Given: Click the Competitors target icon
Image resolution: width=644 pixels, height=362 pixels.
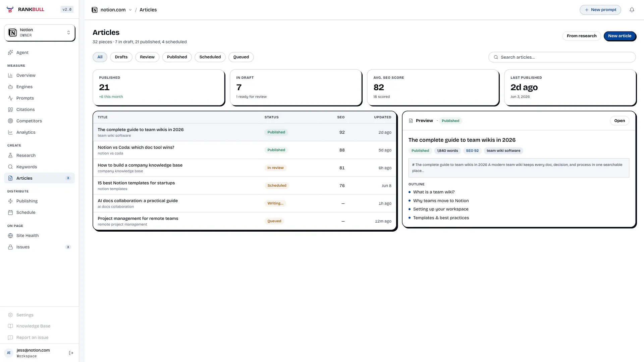Looking at the screenshot, I should click(10, 121).
